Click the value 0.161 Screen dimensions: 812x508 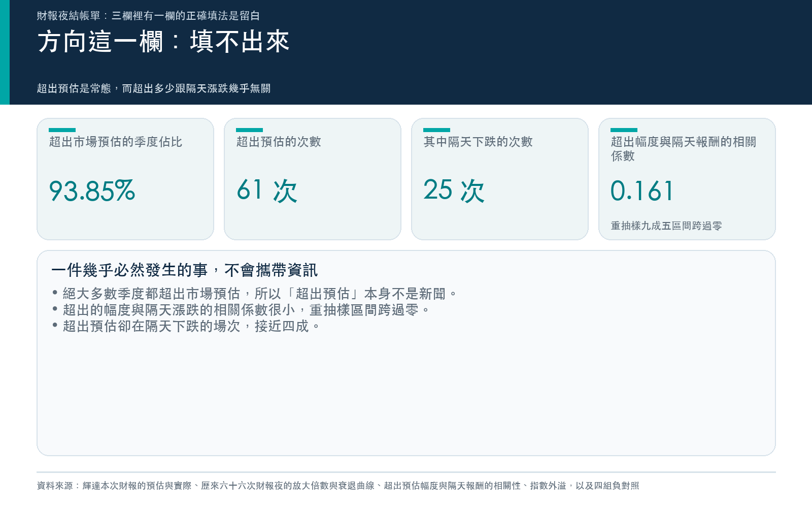pyautogui.click(x=642, y=191)
